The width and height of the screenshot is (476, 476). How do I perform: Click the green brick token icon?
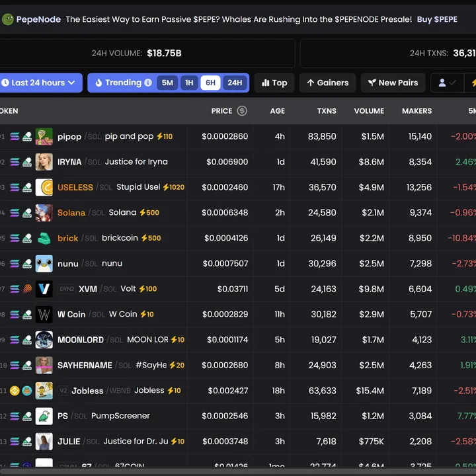tap(44, 238)
